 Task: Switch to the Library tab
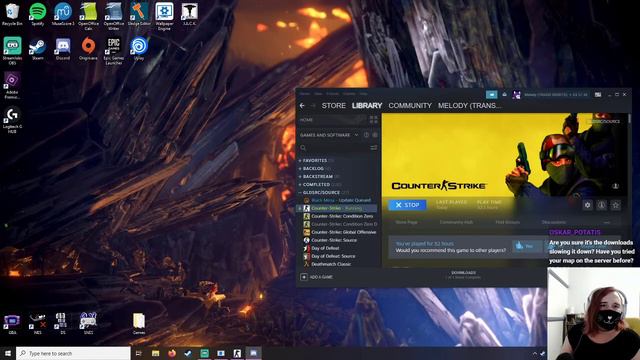367,106
